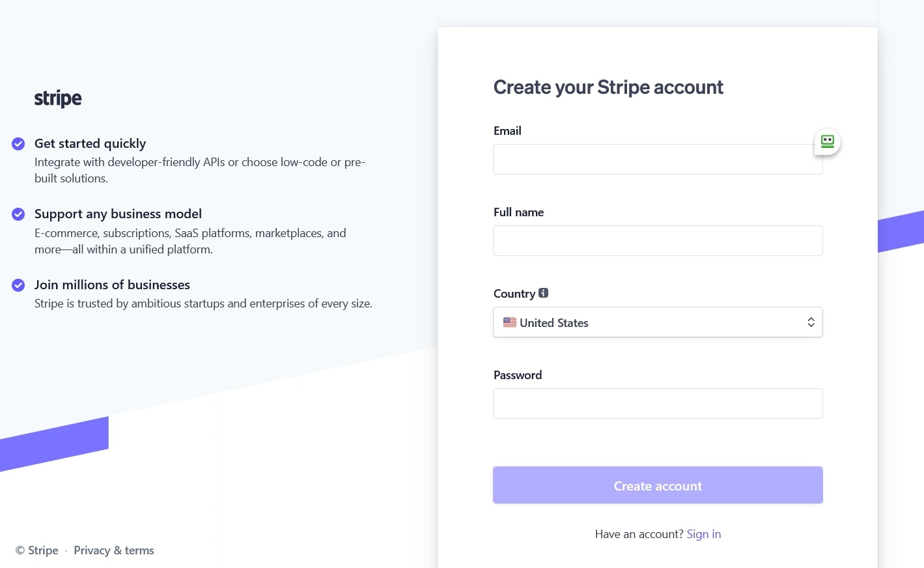Select the Email label above its field
Screen dimensions: 924x568
[507, 130]
